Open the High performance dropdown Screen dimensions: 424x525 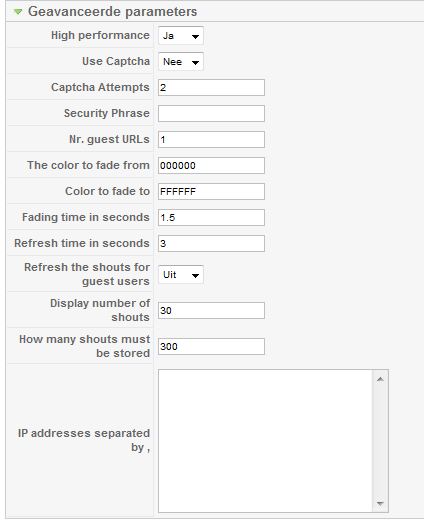181,36
